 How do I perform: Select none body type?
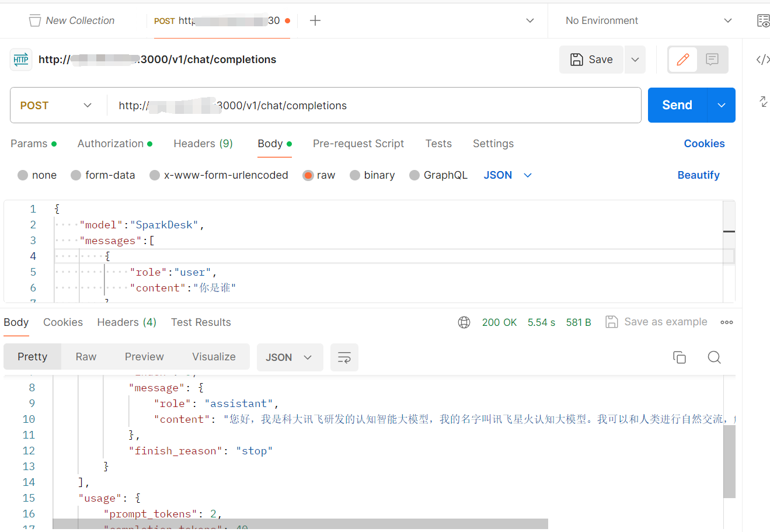[23, 175]
